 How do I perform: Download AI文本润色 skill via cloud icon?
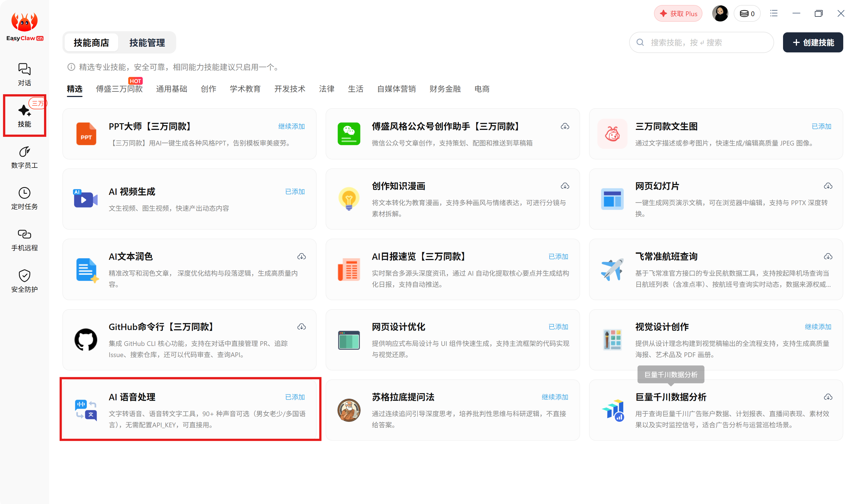coord(302,256)
